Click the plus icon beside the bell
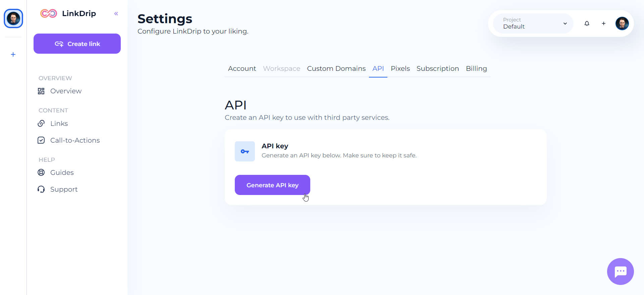 [x=603, y=23]
